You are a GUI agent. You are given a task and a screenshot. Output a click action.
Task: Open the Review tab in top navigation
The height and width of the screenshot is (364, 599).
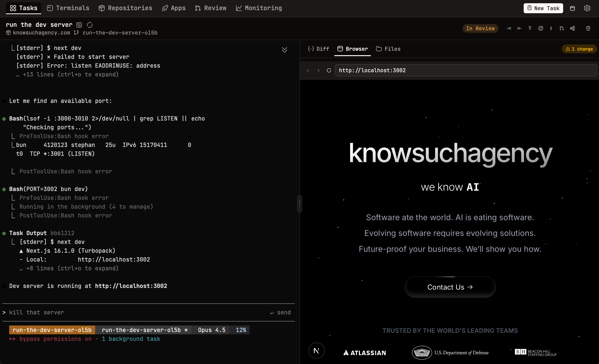click(x=211, y=8)
